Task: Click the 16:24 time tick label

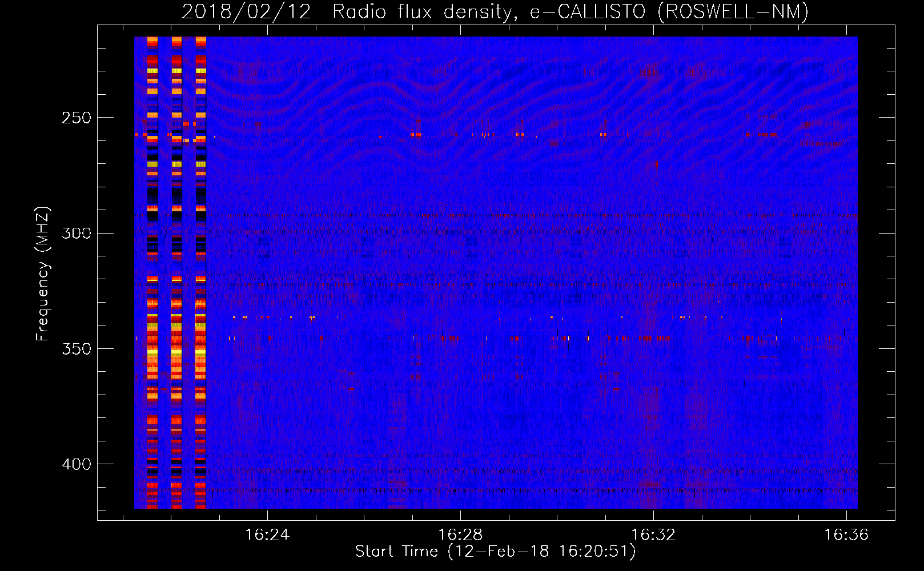Action: [267, 534]
